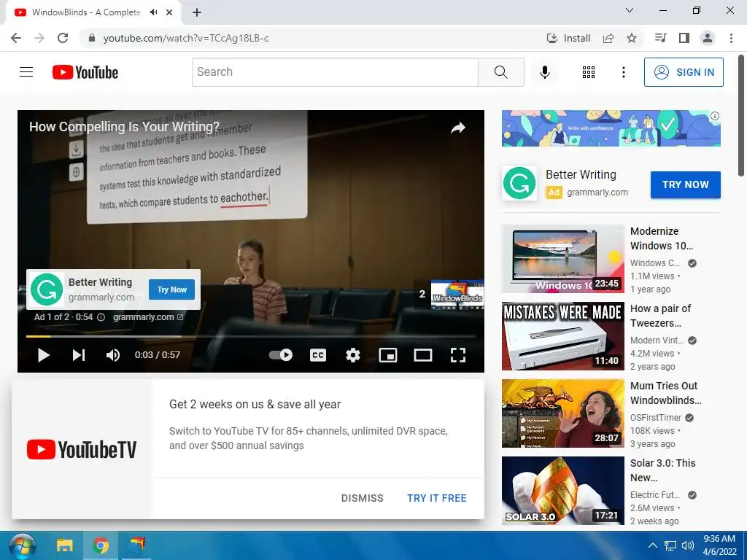
Task: Click Install app button in address bar
Action: (568, 38)
